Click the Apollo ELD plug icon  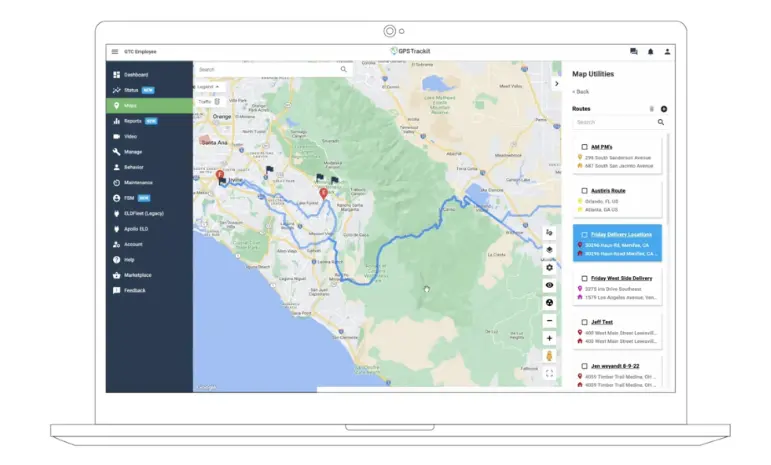117,229
